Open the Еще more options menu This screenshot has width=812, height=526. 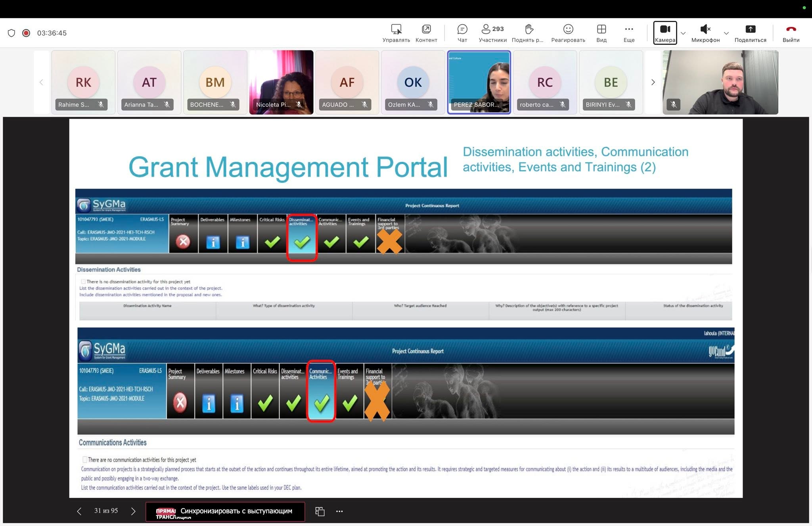[x=629, y=33]
